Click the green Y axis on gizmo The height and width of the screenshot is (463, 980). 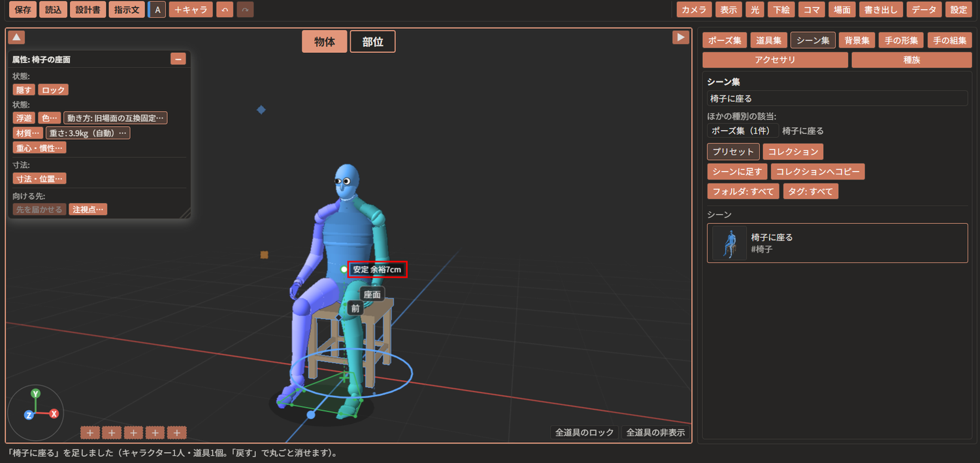coord(36,393)
